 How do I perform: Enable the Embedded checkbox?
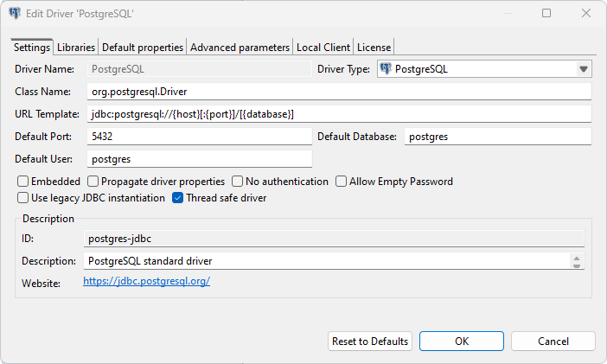point(23,182)
